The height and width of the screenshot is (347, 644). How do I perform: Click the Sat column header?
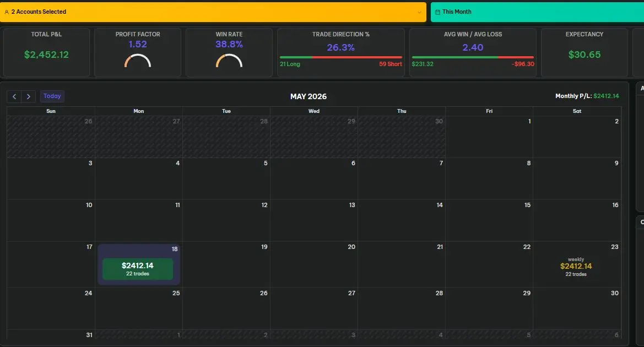point(577,111)
